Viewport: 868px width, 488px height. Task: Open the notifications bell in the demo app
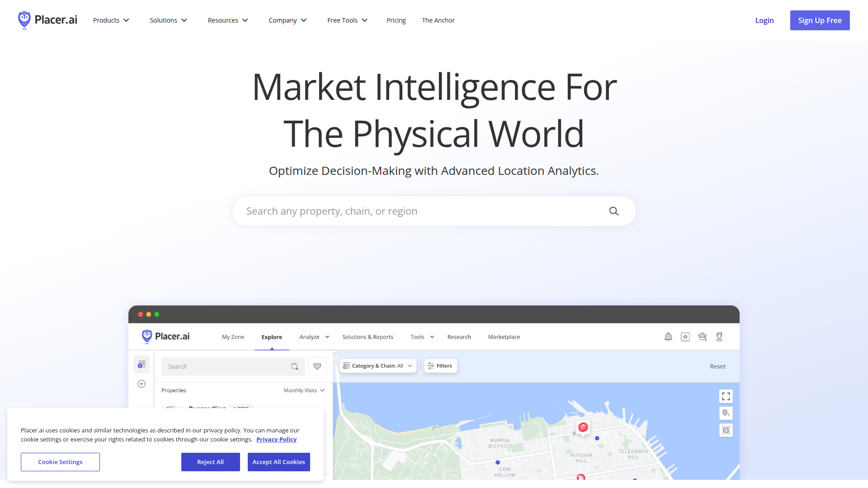coord(668,337)
